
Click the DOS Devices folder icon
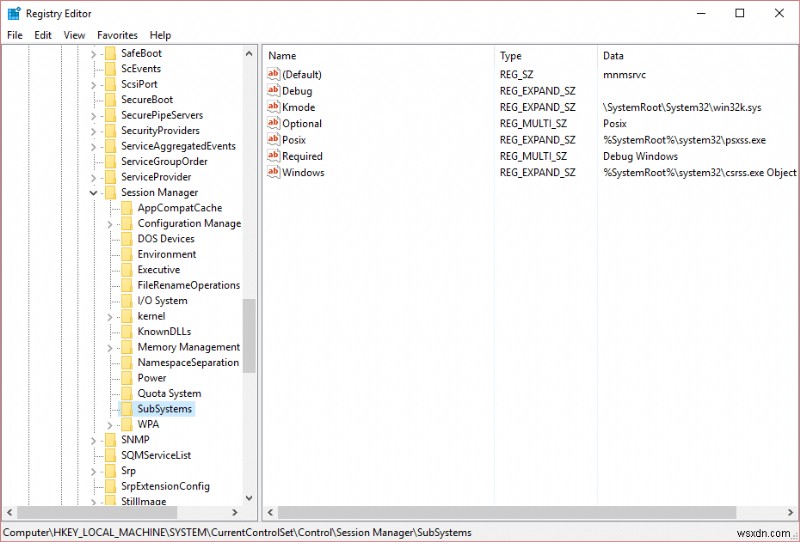(127, 238)
